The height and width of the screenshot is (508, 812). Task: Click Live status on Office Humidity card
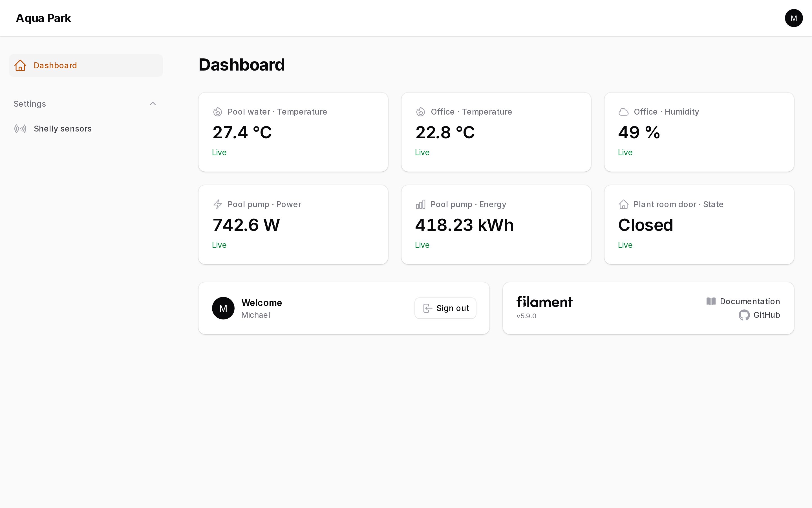[625, 152]
